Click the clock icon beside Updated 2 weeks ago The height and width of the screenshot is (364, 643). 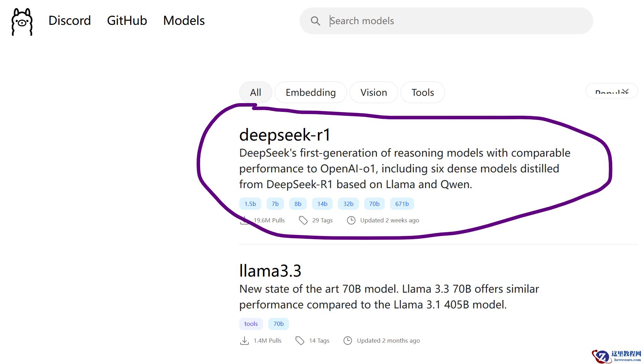click(351, 220)
